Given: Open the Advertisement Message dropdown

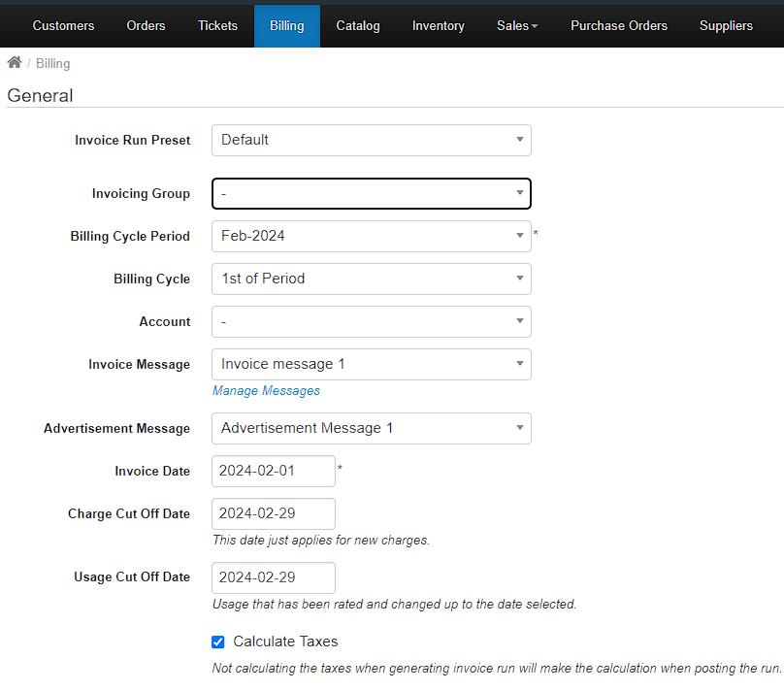Looking at the screenshot, I should pyautogui.click(x=371, y=429).
